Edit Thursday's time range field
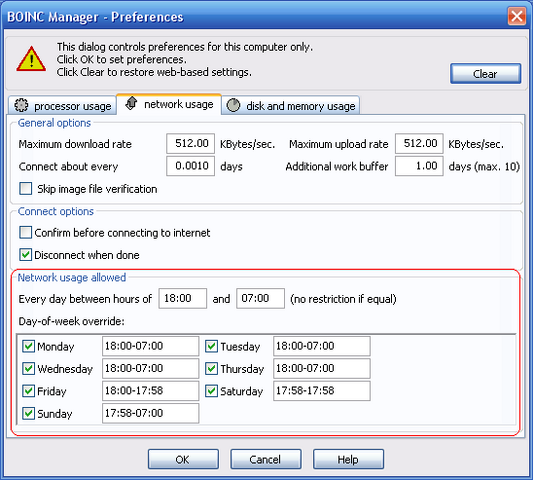The width and height of the screenshot is (534, 480). click(322, 368)
